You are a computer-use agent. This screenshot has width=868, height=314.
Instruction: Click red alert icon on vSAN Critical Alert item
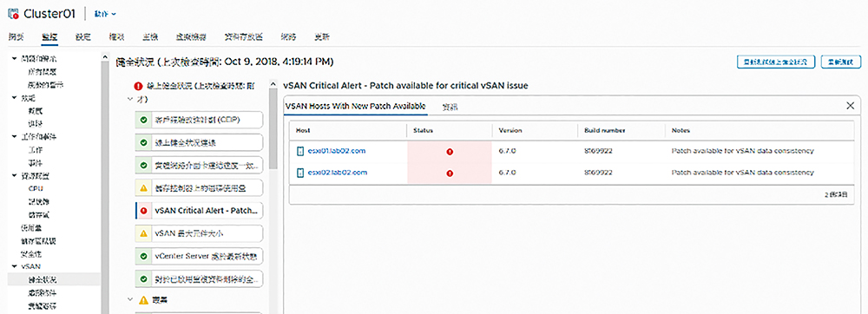pyautogui.click(x=144, y=211)
